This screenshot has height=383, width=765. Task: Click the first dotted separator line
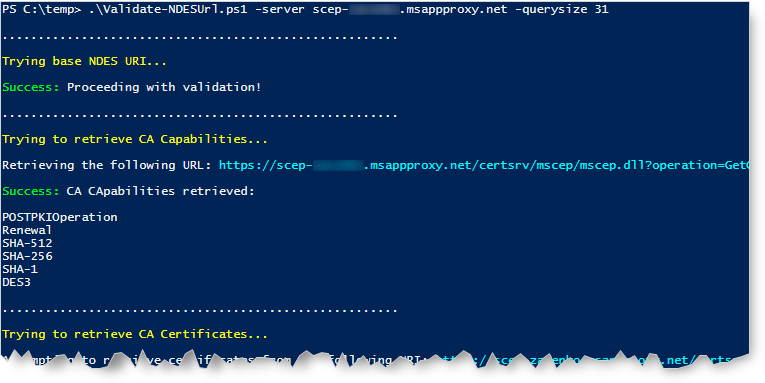tap(200, 37)
